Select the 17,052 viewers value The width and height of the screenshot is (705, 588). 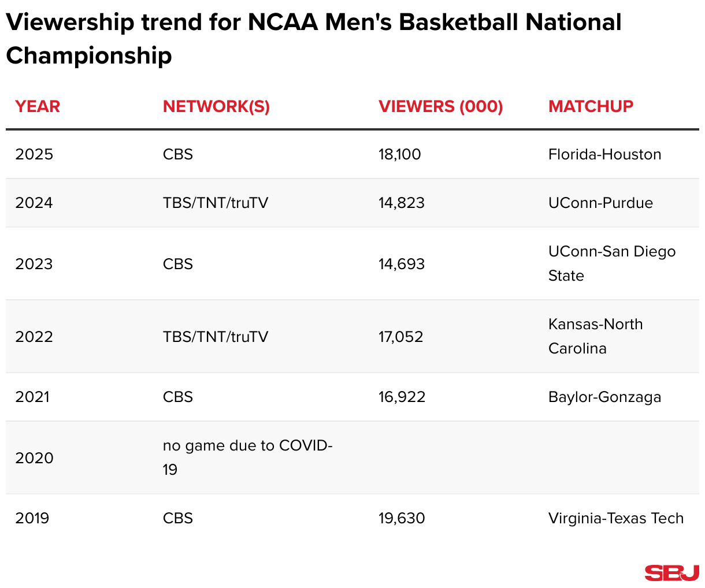tap(401, 337)
